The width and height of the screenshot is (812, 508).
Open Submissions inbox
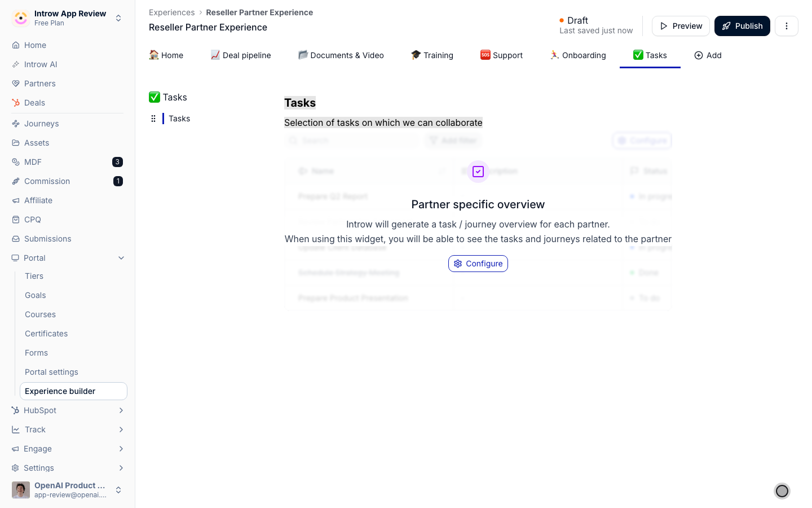[x=68, y=239]
